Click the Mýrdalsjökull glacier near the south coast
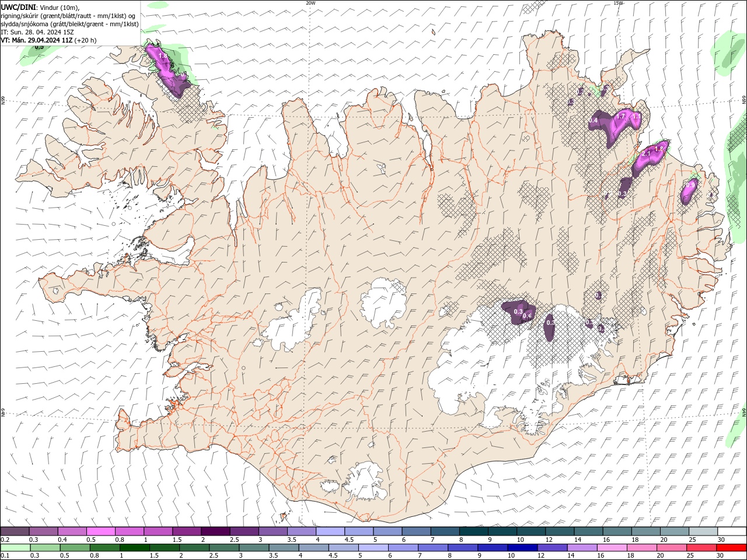Viewport: 747px width, 560px height. pyautogui.click(x=366, y=481)
